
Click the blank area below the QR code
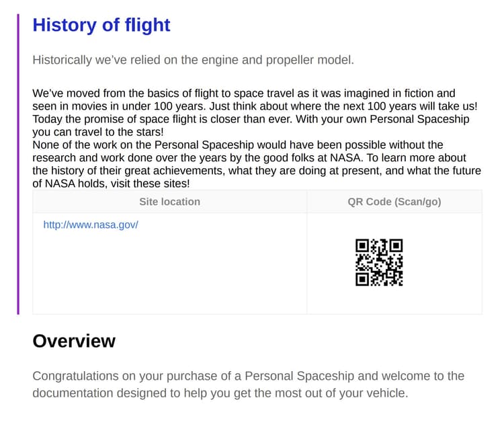click(394, 301)
